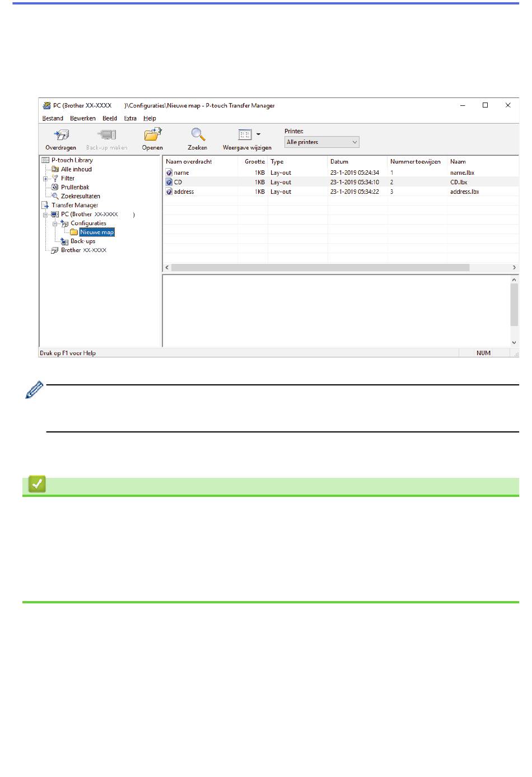Collapse the Configuraties tree node
532x777 pixels.
[x=55, y=224]
